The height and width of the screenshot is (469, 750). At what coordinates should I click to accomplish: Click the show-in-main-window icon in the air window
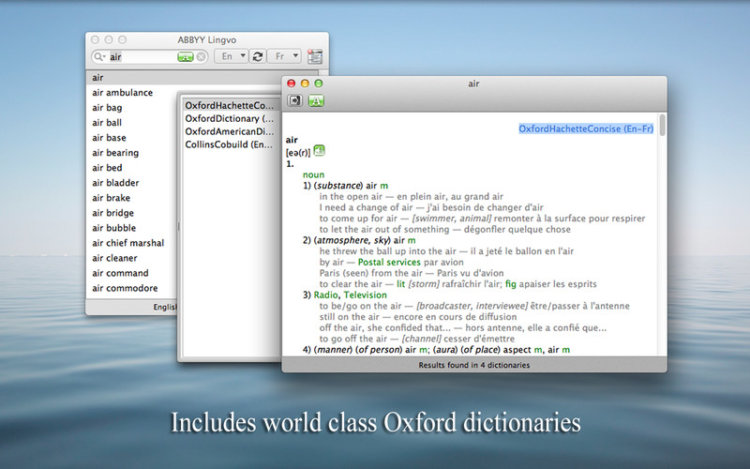tap(295, 101)
